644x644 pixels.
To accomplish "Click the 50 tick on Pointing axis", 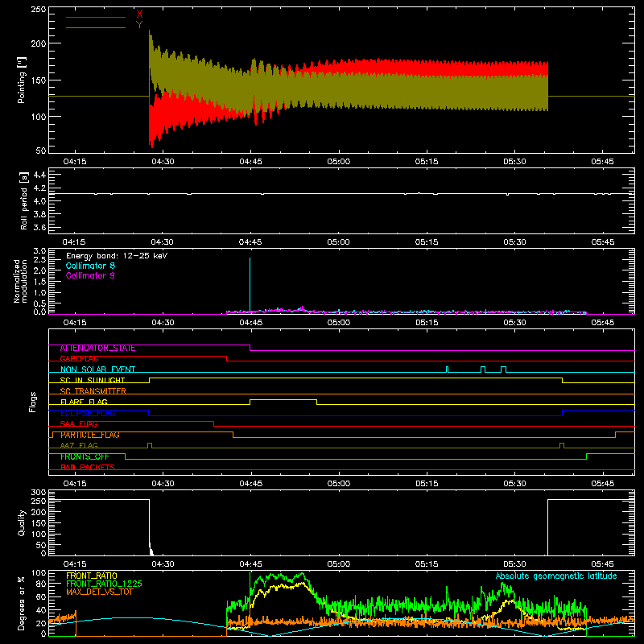I will coord(41,151).
